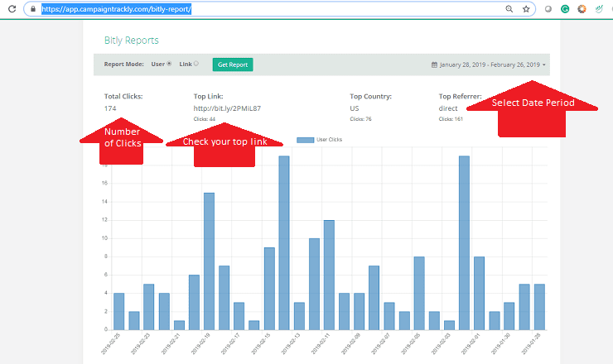Open the zoom magnifier icon in address bar
The height and width of the screenshot is (364, 613).
509,8
